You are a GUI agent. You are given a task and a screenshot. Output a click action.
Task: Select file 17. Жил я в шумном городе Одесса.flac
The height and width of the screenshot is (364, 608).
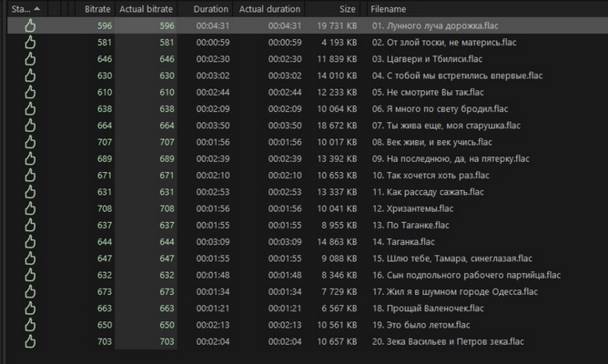(455, 292)
